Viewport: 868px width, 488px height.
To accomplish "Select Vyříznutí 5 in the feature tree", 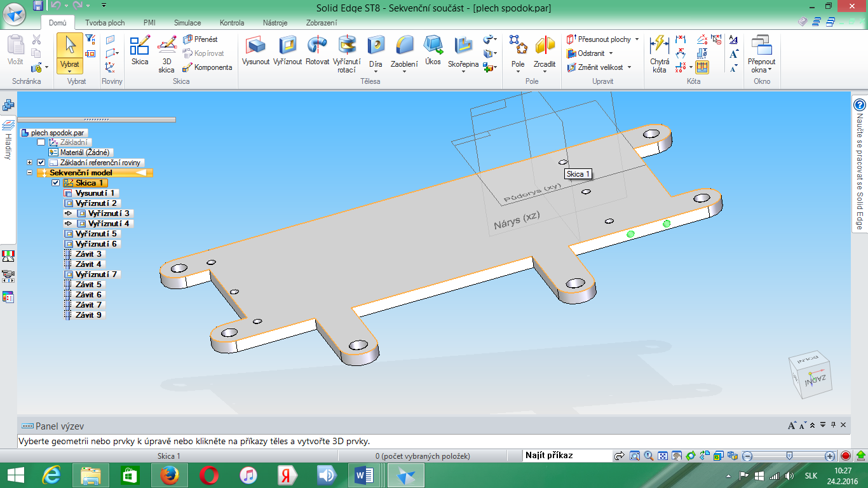I will (92, 234).
